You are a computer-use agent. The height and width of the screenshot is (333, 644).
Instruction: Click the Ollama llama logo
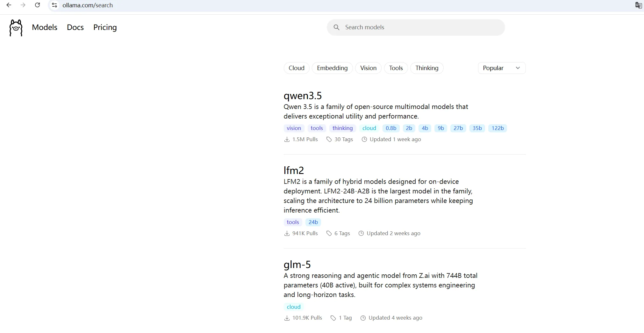[x=16, y=28]
